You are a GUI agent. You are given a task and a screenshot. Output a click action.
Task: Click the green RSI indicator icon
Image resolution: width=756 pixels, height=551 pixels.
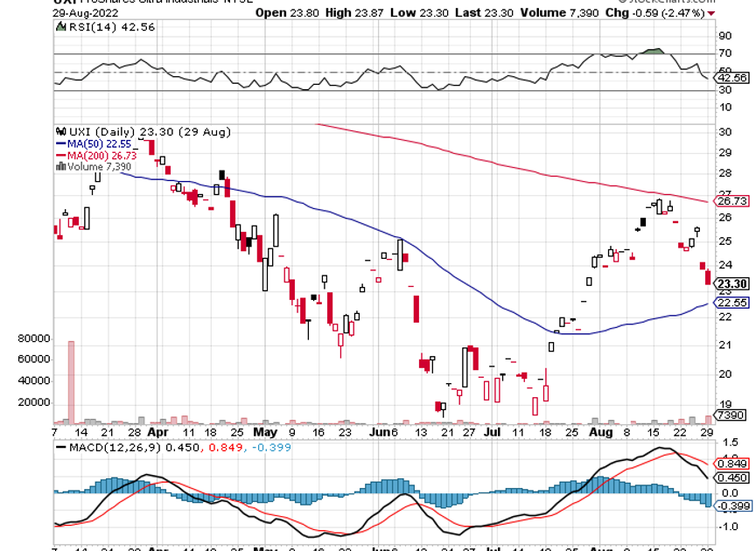tap(60, 26)
